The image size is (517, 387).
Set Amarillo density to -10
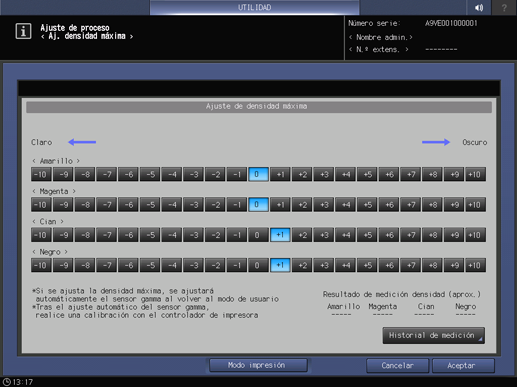[41, 174]
